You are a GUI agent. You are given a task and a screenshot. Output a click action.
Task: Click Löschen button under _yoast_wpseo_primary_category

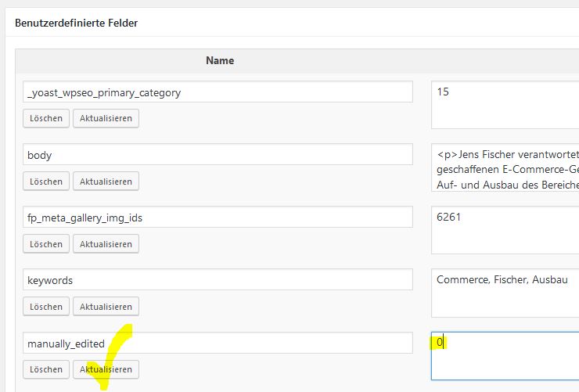[46, 118]
